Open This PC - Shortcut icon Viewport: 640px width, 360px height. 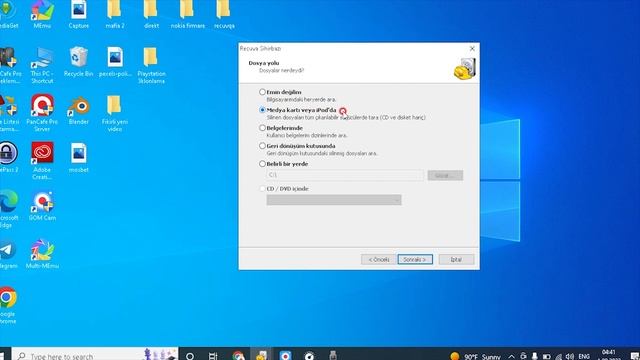[42, 65]
